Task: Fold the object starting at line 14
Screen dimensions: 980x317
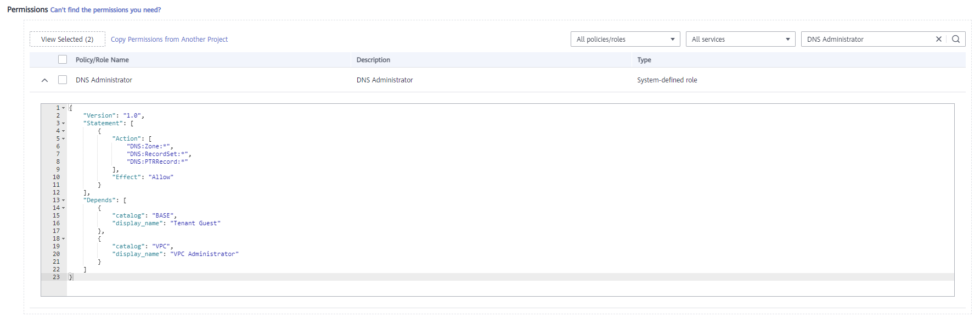Action: 63,208
